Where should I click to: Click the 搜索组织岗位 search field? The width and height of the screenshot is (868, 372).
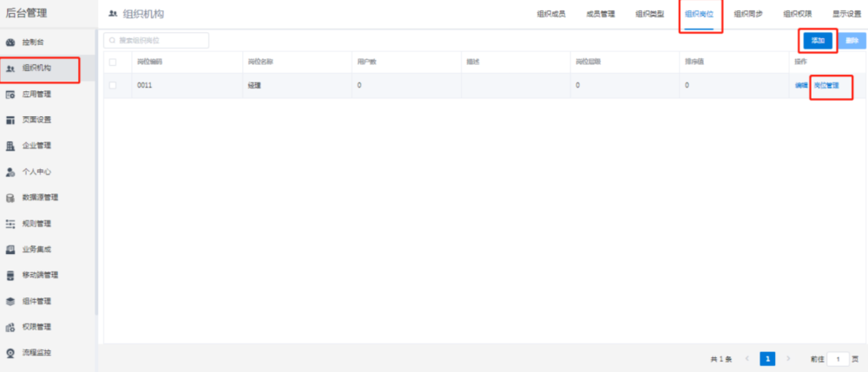click(156, 41)
